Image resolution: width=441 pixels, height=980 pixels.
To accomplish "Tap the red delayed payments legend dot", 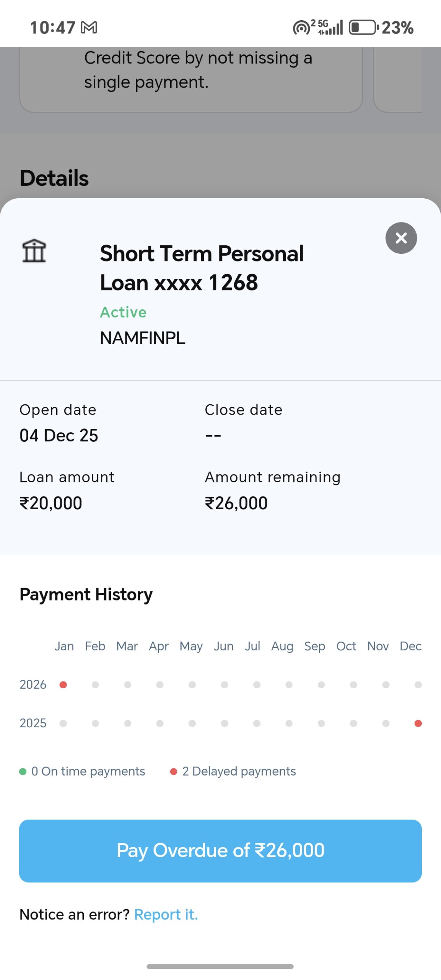I will [x=174, y=771].
